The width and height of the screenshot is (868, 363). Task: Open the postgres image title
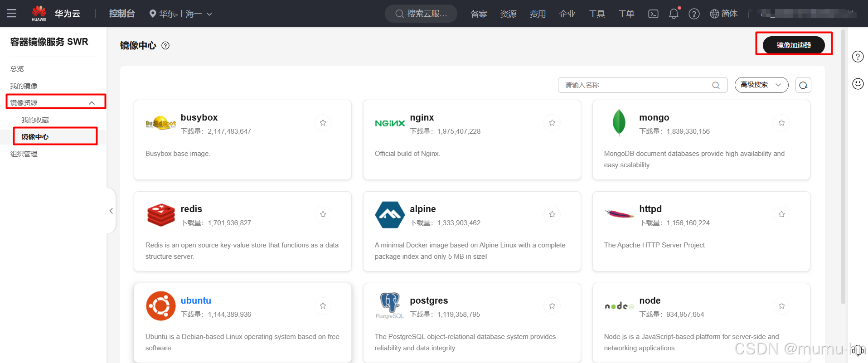(429, 300)
